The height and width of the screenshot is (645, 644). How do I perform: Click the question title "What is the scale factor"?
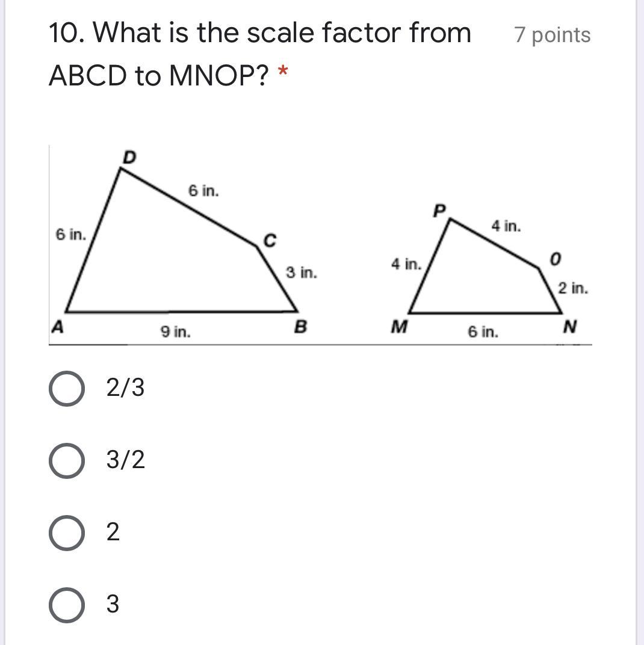[x=259, y=32]
